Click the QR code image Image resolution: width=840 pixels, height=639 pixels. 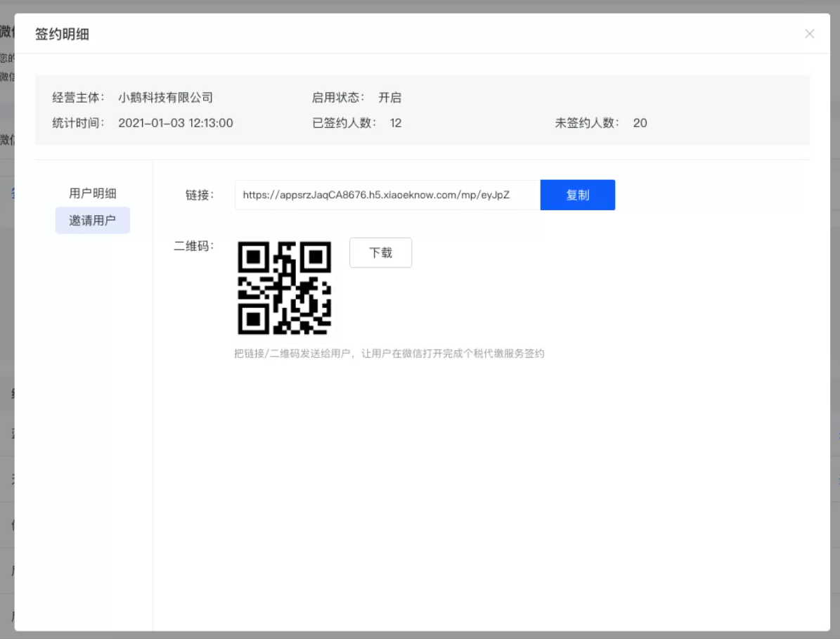coord(285,288)
